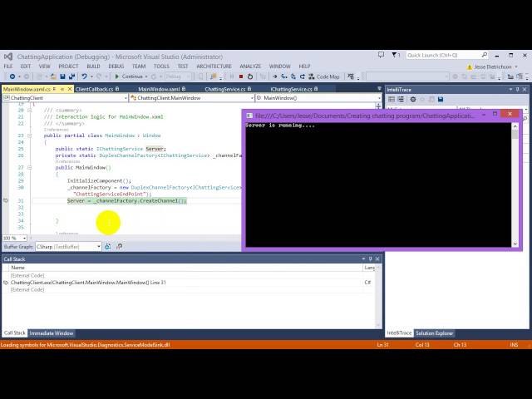This screenshot has height=399, width=532.
Task: Close the MainWindow.xaml.cs tab with its X
Action: (70, 89)
